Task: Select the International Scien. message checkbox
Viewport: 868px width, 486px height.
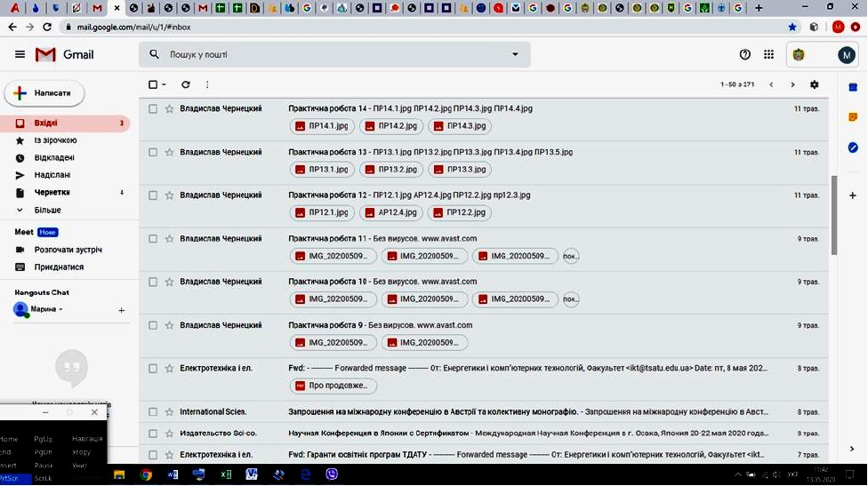Action: click(153, 412)
